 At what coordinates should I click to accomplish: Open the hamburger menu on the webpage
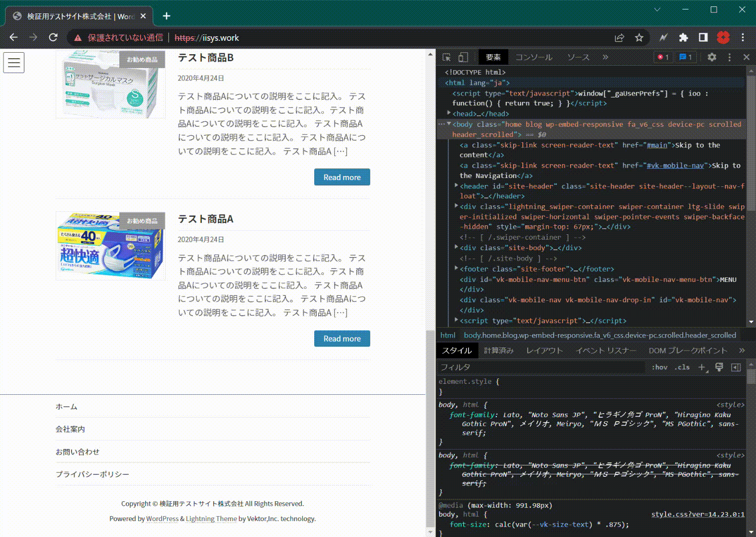pyautogui.click(x=14, y=63)
